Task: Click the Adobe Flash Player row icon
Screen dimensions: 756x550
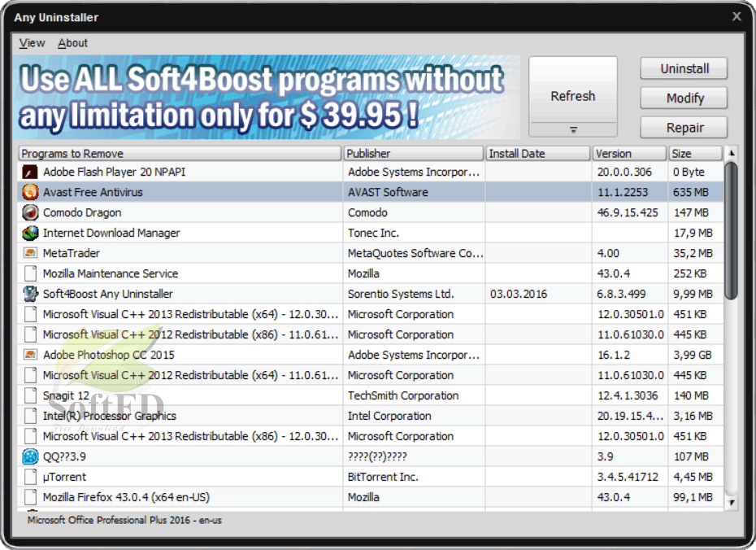Action: point(30,172)
